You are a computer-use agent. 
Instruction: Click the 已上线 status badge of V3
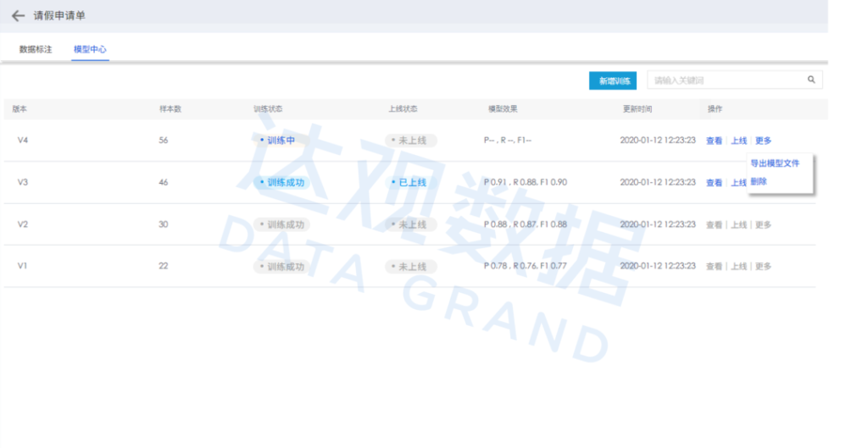[x=410, y=183]
